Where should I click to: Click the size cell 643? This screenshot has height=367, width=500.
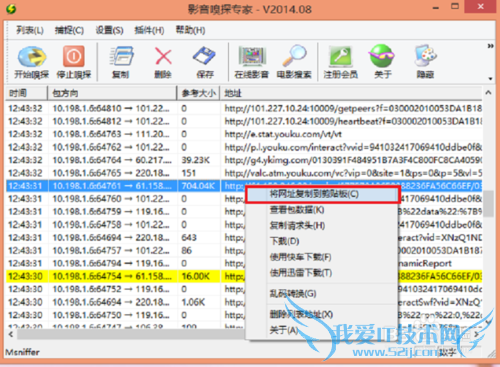point(189,238)
